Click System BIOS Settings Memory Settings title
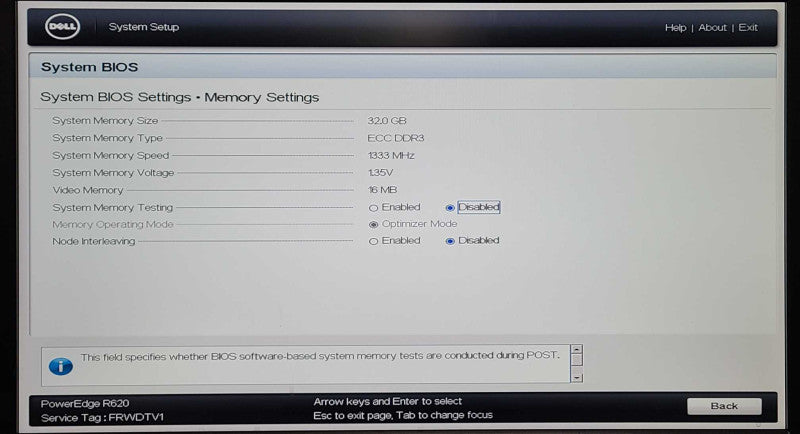Screen dimensions: 800x434 tap(180, 97)
